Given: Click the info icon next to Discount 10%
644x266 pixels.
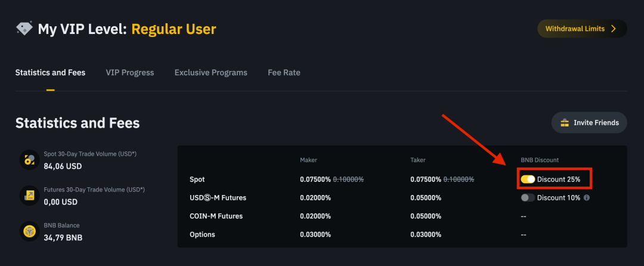Looking at the screenshot, I should pyautogui.click(x=587, y=197).
